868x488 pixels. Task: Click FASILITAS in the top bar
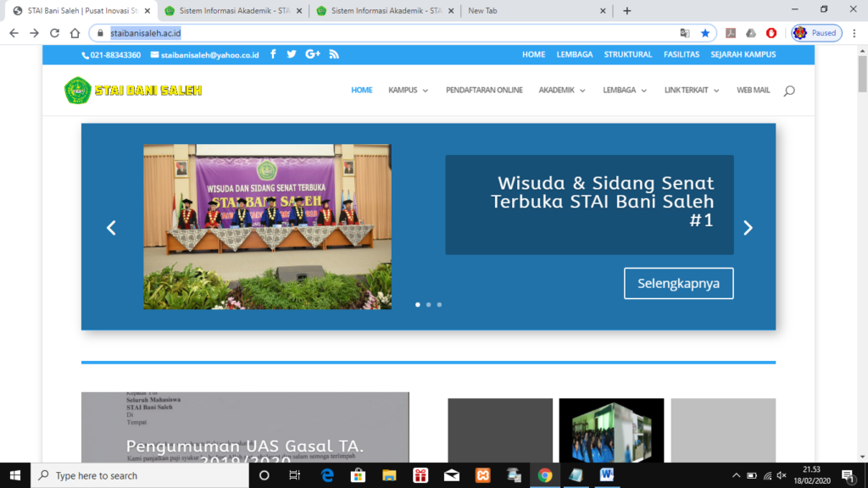point(682,54)
